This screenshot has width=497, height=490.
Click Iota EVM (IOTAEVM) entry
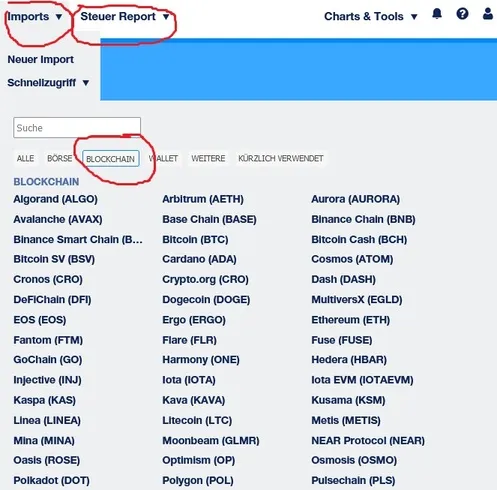tap(362, 380)
